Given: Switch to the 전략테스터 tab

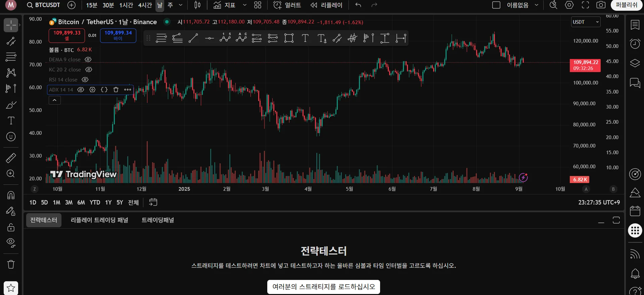Looking at the screenshot, I should click(44, 220).
